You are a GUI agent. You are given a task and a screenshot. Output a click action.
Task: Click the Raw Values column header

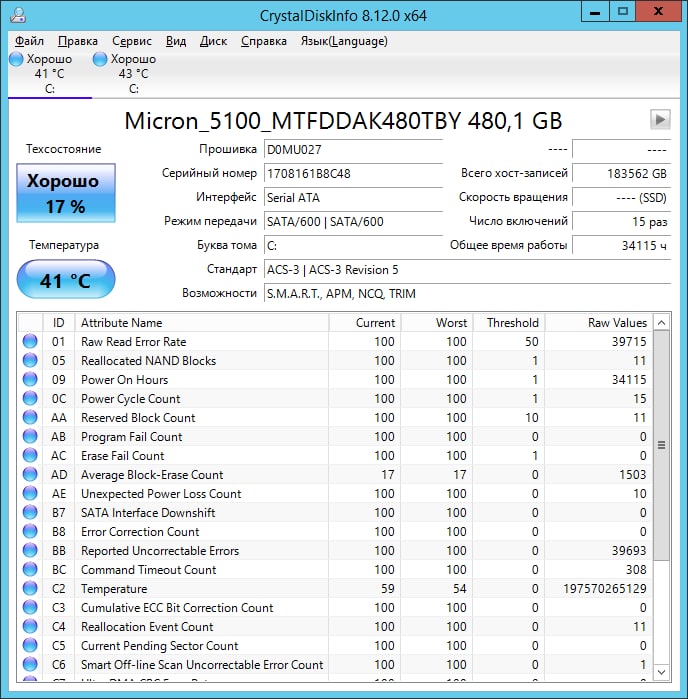pyautogui.click(x=599, y=322)
